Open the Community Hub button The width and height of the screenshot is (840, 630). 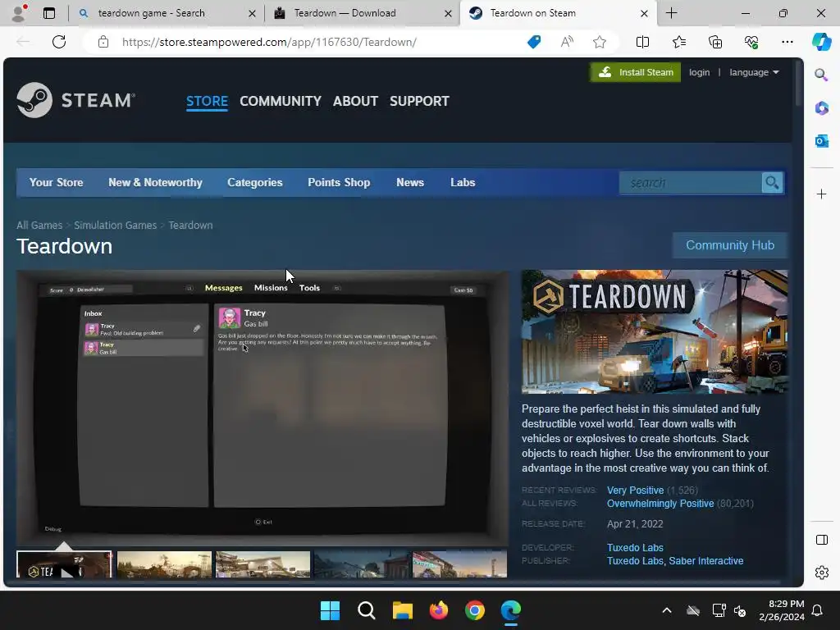pos(729,245)
